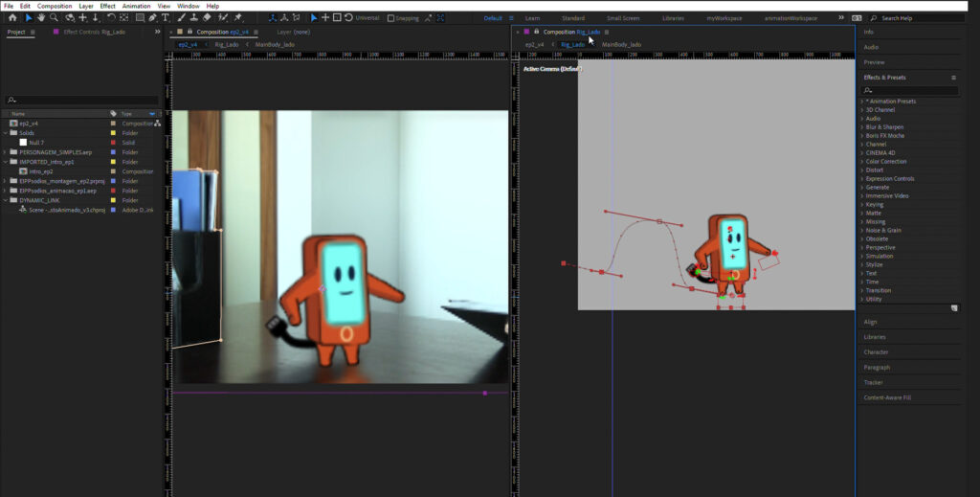The height and width of the screenshot is (497, 980).
Task: Collapse the Solids folder
Action: coord(5,133)
